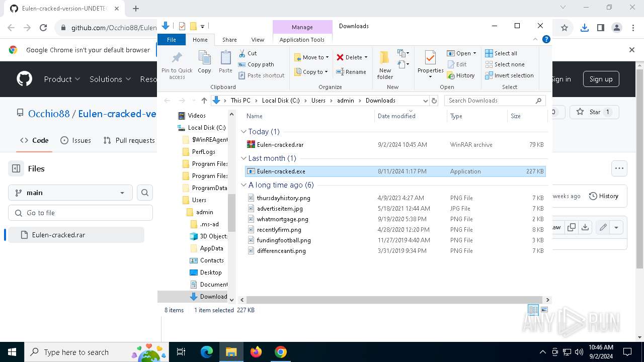Viewport: 644px width, 362px height.
Task: Select whatmortgage.png file
Action: click(x=395, y=219)
